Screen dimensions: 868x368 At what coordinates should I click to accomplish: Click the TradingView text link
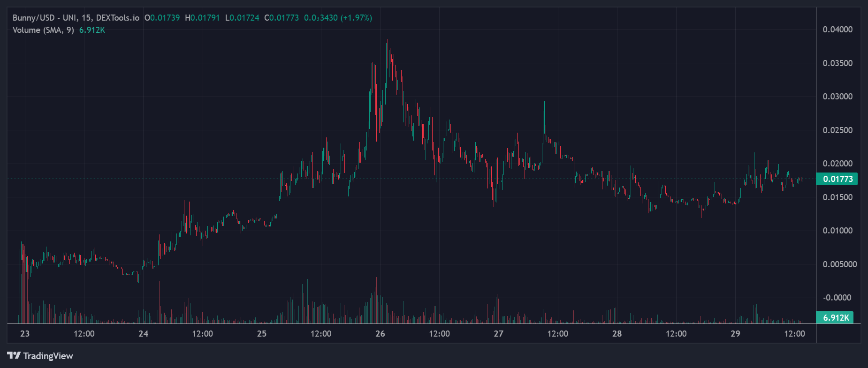(48, 356)
